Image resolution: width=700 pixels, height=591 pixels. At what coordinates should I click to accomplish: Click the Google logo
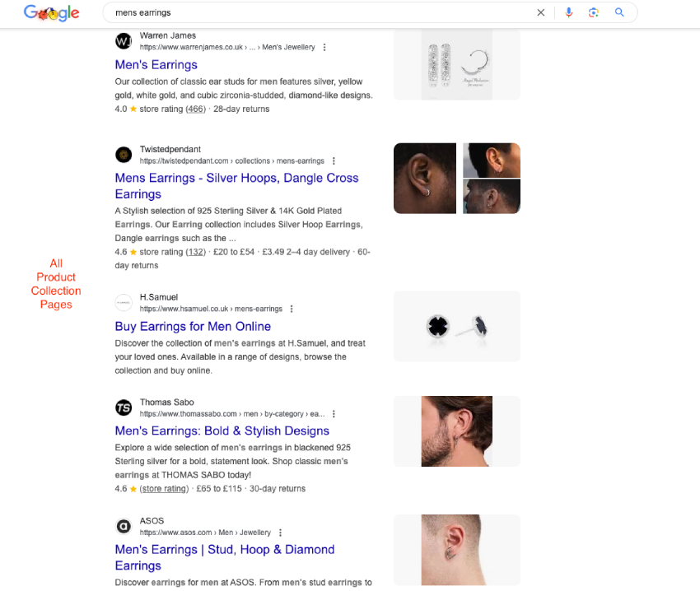(51, 12)
